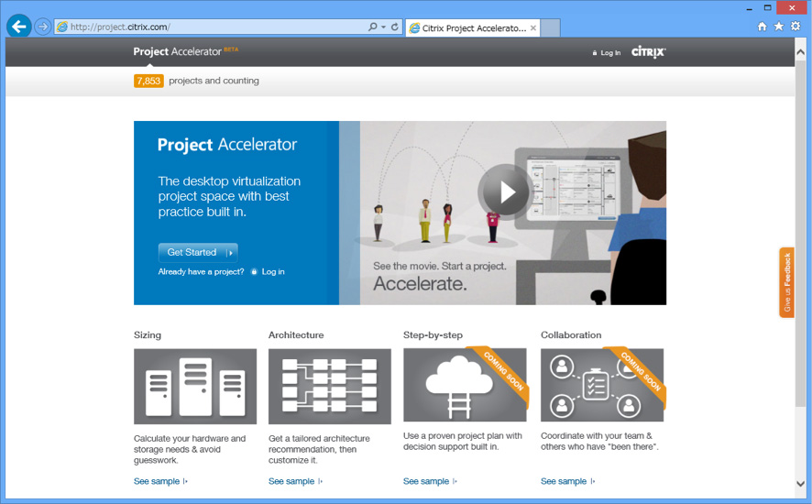Screen dimensions: 812x504
Task: Click the browser Back arrow button
Action: coord(19,27)
